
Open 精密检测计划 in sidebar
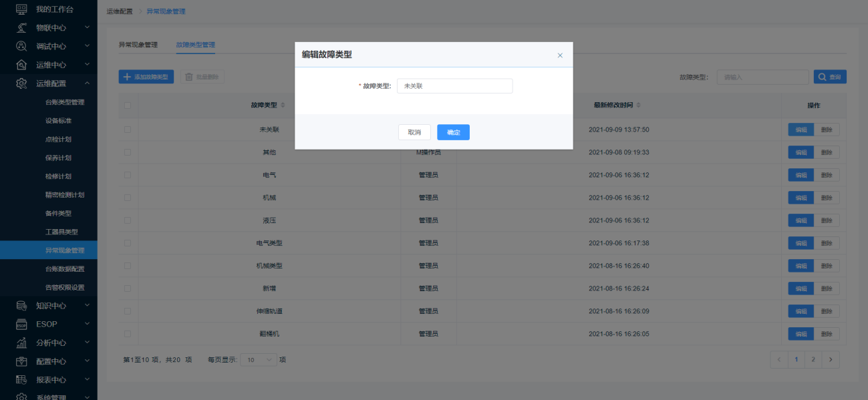tap(65, 195)
